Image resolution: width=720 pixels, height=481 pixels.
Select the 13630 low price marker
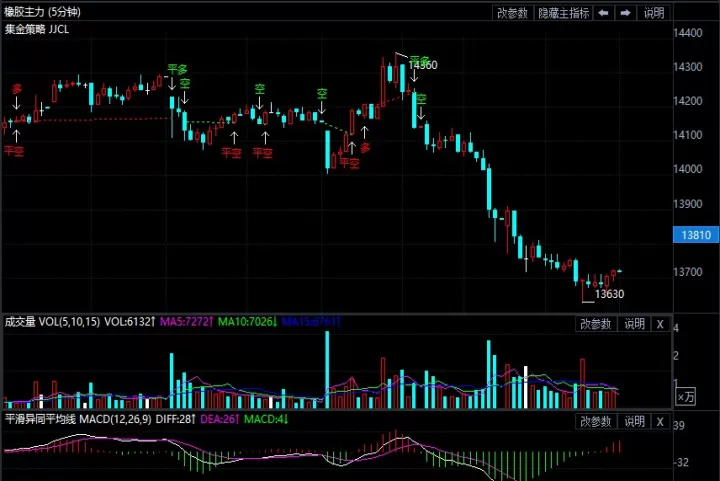[x=609, y=294]
